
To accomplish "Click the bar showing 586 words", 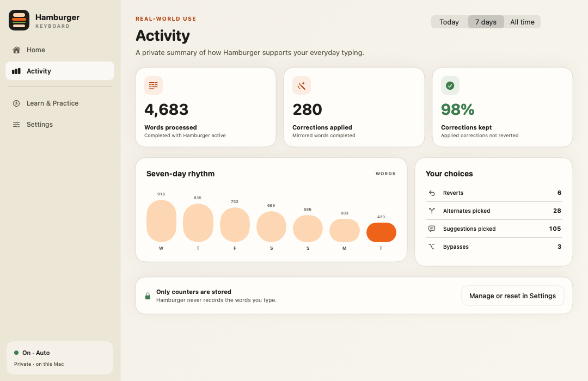I will pyautogui.click(x=308, y=229).
